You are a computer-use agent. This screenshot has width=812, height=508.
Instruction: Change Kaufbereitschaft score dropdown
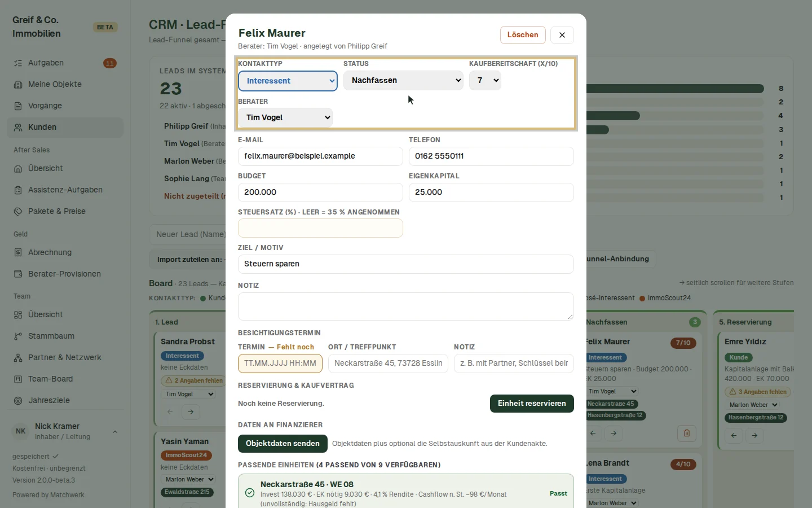(x=485, y=81)
